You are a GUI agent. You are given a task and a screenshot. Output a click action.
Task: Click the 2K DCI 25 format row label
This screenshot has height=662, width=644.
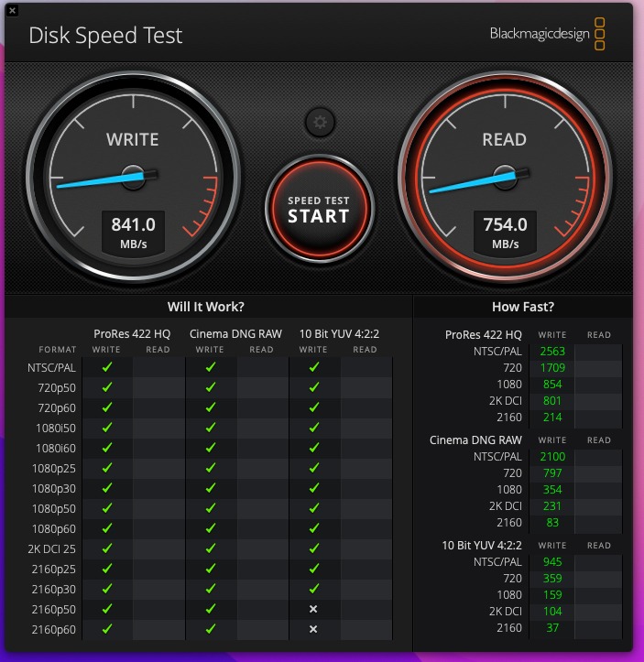[51, 548]
